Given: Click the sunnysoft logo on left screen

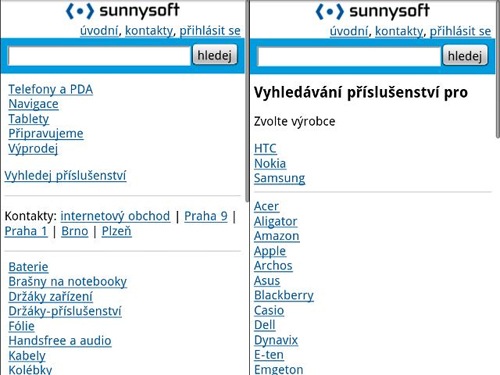Looking at the screenshot, I should click(123, 11).
